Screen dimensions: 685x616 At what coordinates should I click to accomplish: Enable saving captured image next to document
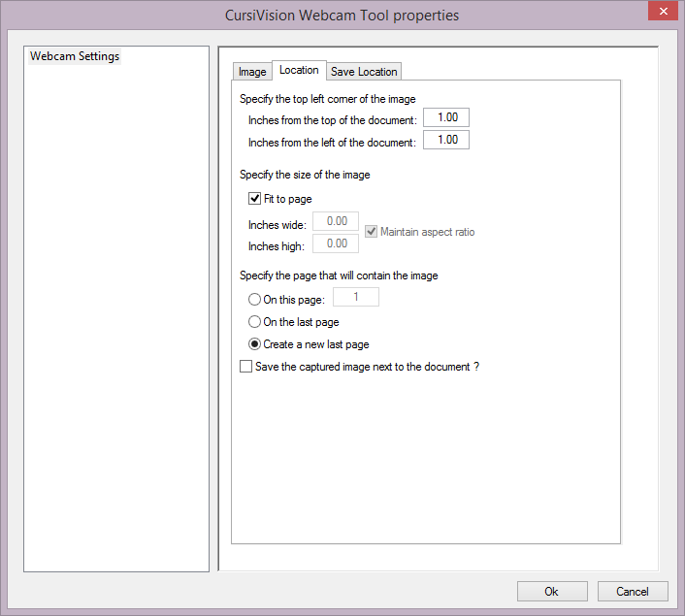(x=245, y=367)
